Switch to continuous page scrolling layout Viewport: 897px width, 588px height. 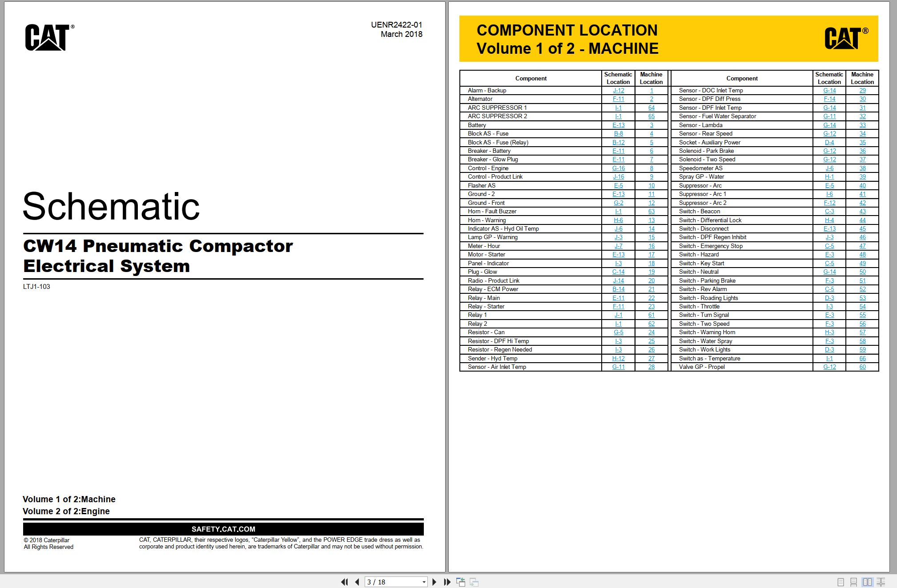tap(853, 582)
